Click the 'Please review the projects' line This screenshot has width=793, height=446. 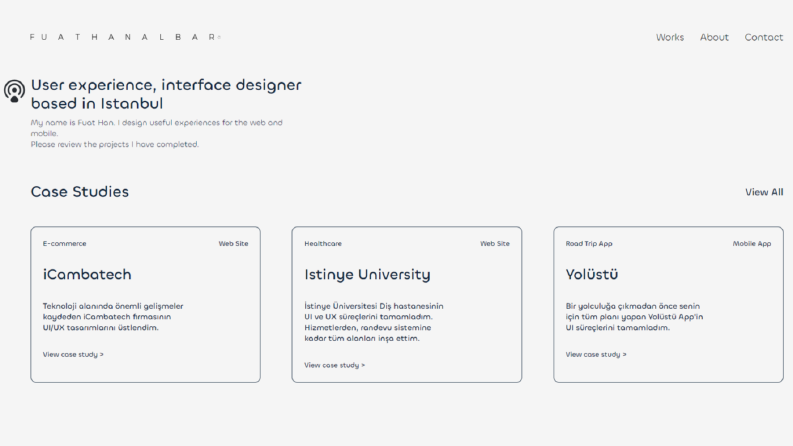tap(114, 144)
